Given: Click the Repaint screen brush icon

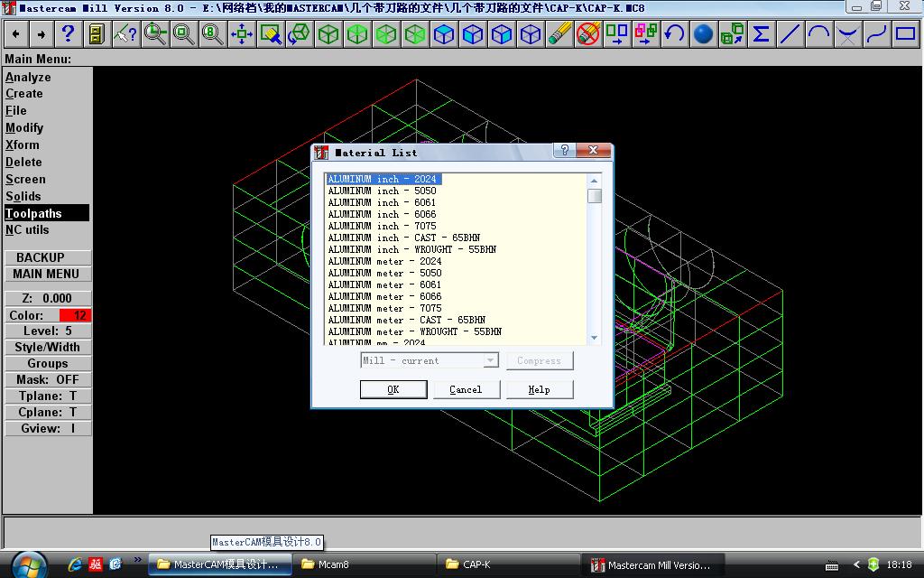Looking at the screenshot, I should [x=271, y=34].
